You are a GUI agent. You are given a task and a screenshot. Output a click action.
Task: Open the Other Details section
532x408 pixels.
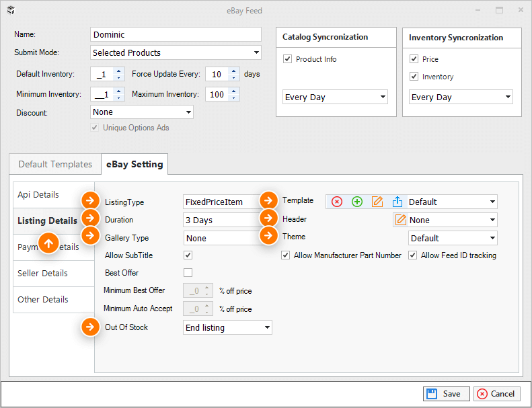click(54, 300)
